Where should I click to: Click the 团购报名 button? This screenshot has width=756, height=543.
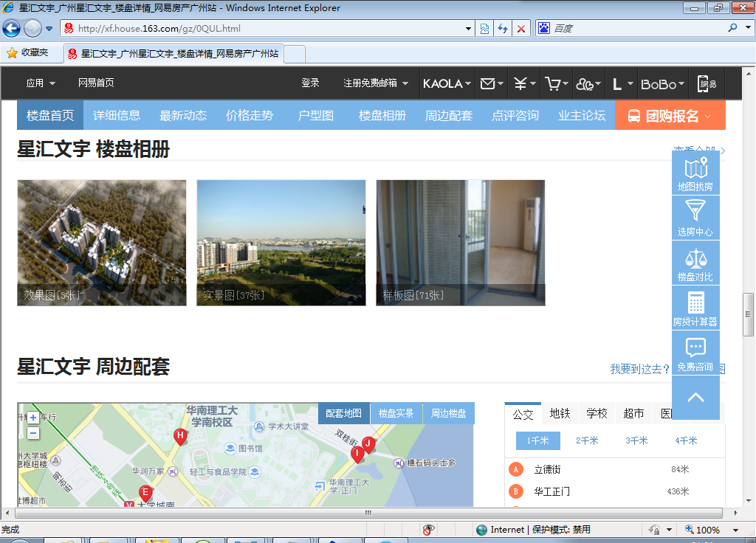click(x=670, y=115)
